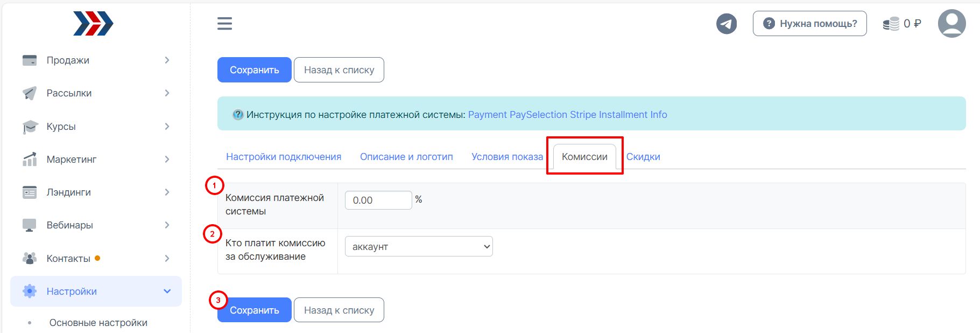Click the Telegram icon in header
Image resolution: width=980 pixels, height=333 pixels.
click(726, 24)
